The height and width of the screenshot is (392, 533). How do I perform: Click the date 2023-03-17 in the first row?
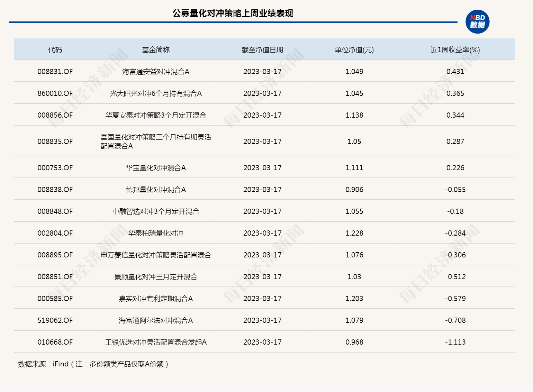tap(262, 72)
